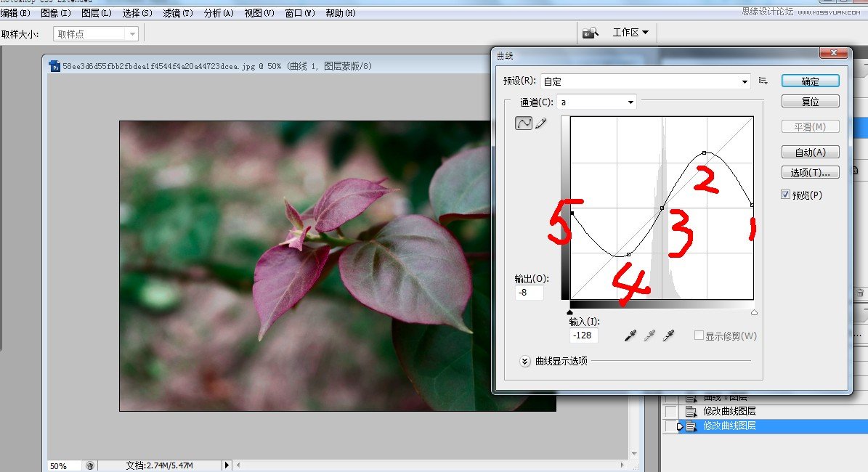Open the 编辑(E) menu
Viewport: 868px width, 472px height.
tap(15, 13)
